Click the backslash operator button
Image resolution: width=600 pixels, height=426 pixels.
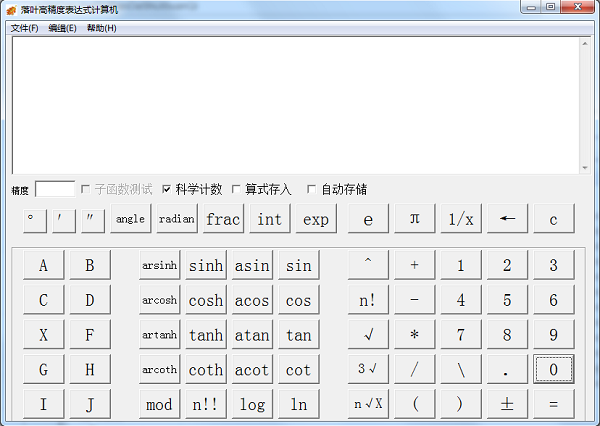tap(461, 369)
